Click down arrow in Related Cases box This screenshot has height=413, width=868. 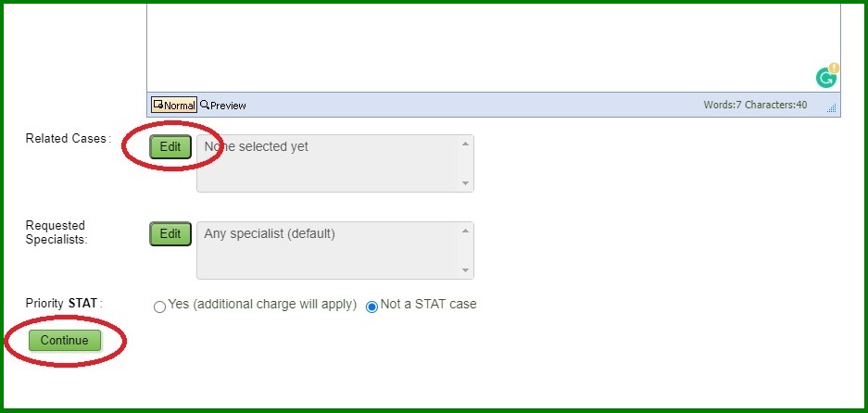pos(466,183)
